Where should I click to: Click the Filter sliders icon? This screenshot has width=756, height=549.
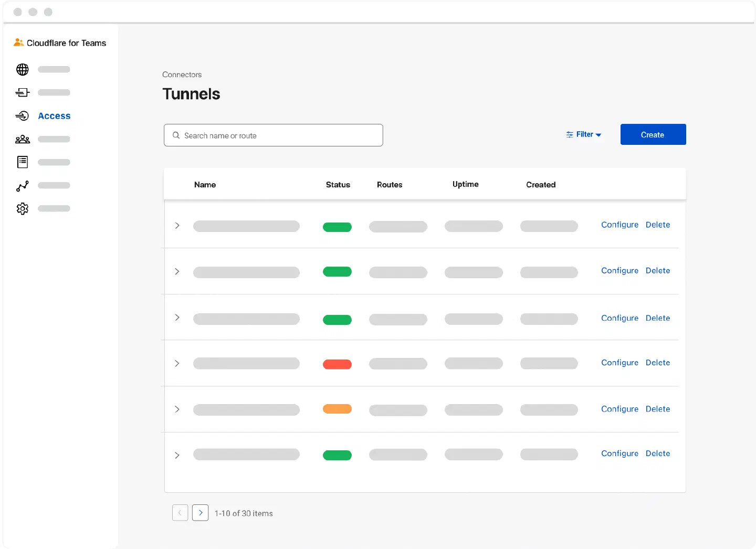point(570,135)
